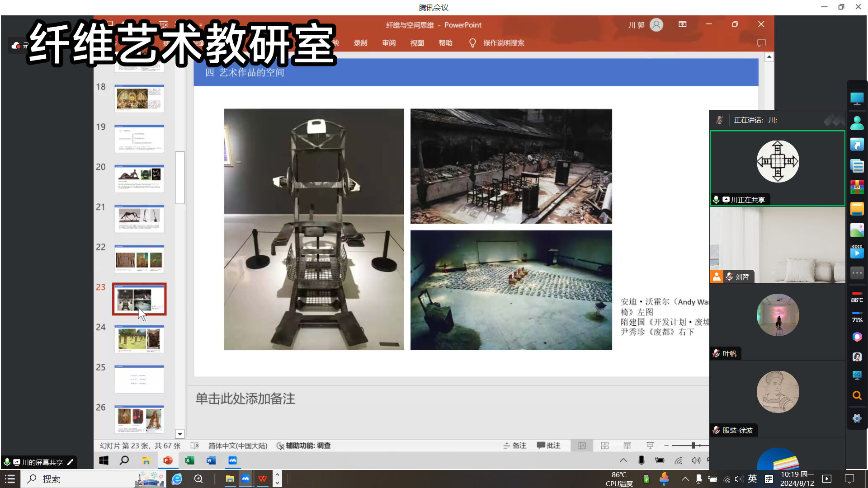868x488 pixels.
Task: Open the hexagon app dock icon
Action: click(x=857, y=337)
